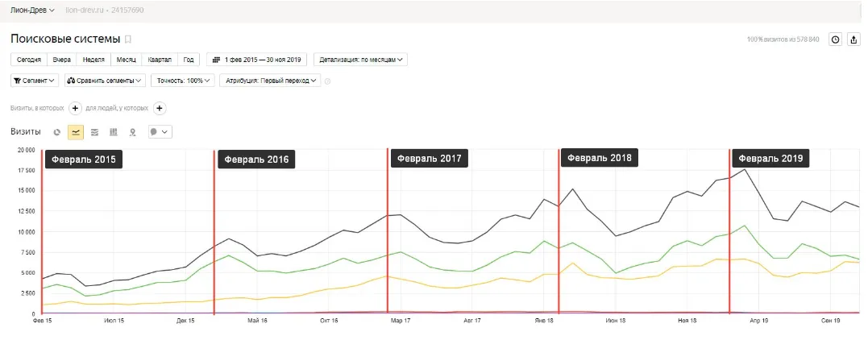The height and width of the screenshot is (340, 868).
Task: Click the export upload icon
Action: (x=854, y=39)
